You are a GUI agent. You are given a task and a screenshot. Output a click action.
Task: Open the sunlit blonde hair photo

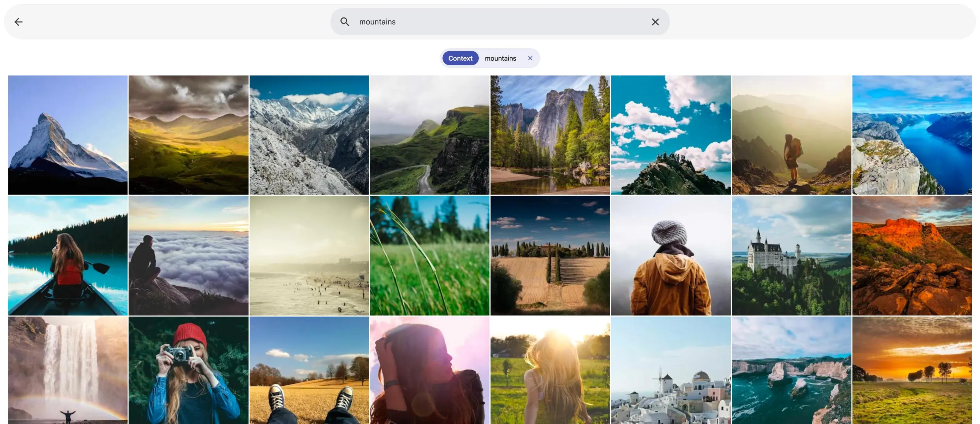pos(550,370)
